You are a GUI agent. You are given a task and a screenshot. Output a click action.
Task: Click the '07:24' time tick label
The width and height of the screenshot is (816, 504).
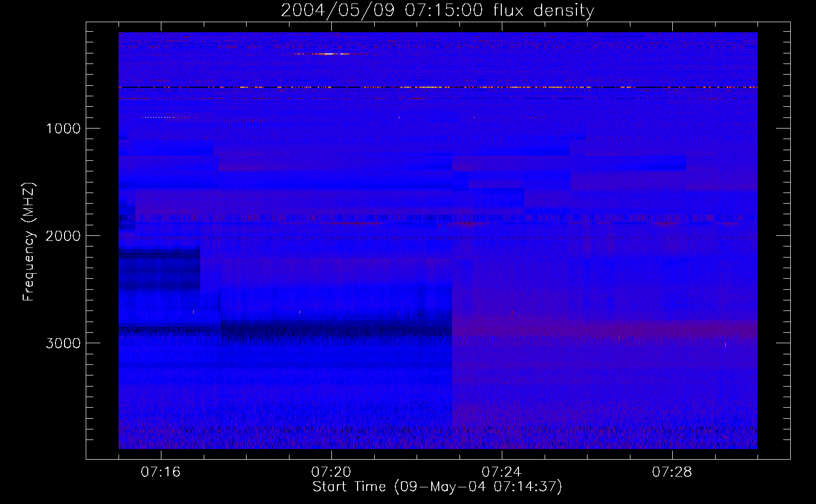(502, 472)
